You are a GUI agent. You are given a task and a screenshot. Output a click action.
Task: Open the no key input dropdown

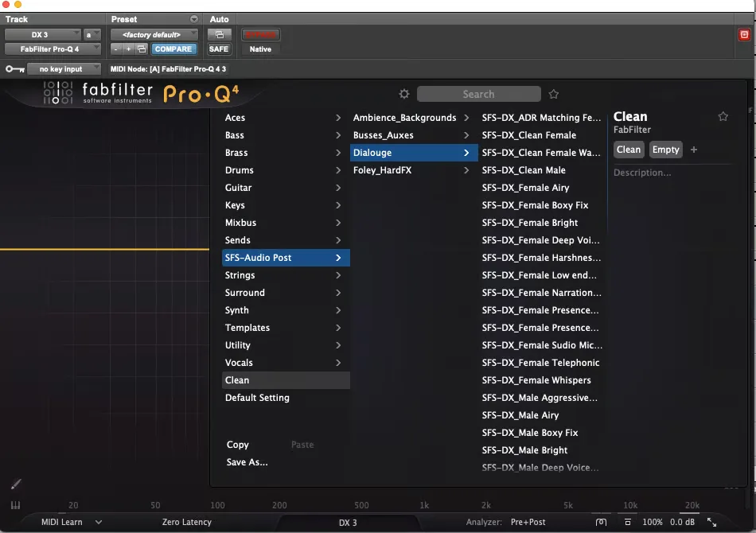coord(64,69)
